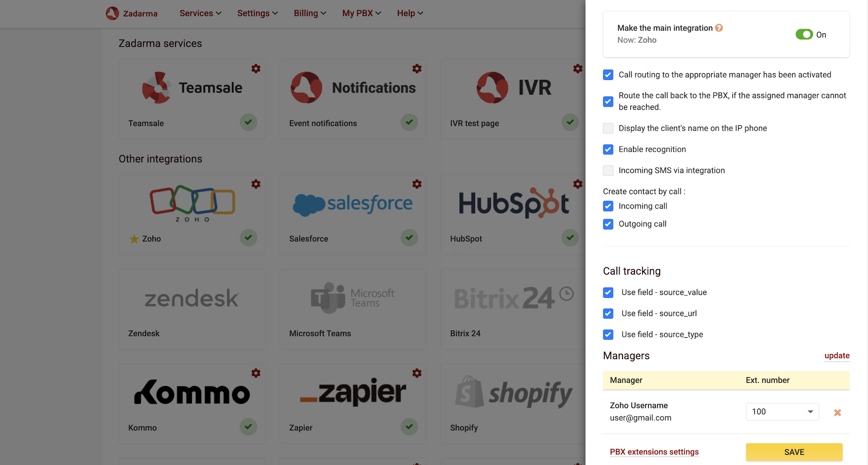Open Zoho integration gear settings

pyautogui.click(x=256, y=184)
